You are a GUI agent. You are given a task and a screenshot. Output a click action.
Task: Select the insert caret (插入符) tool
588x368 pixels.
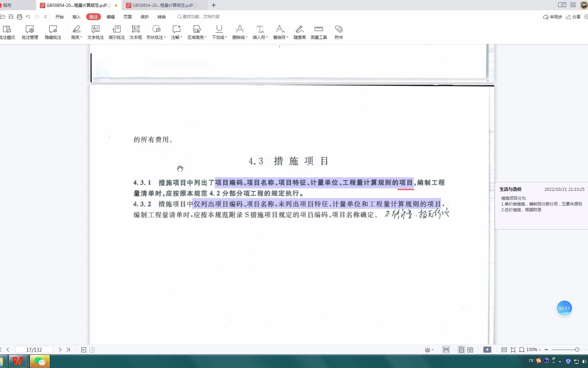(260, 29)
